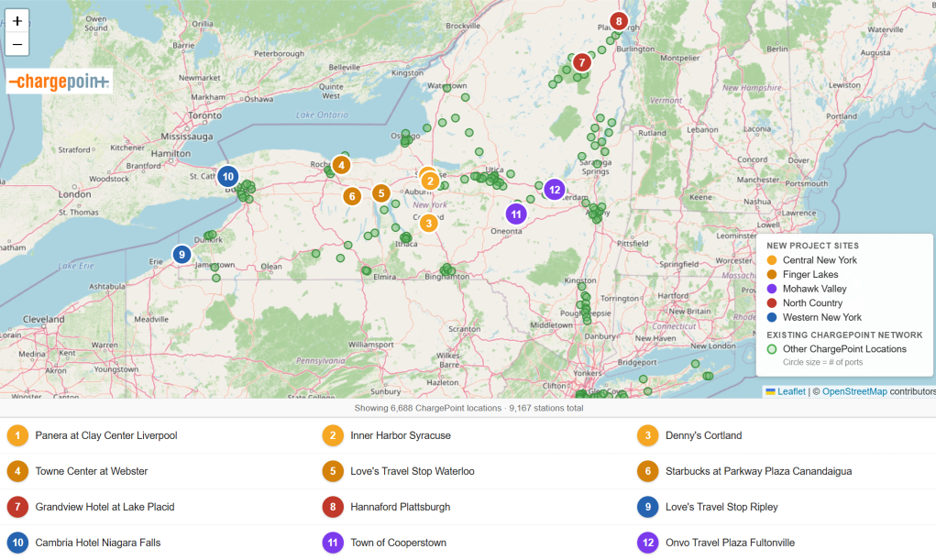Open the ChargePoint logo

pos(59,81)
